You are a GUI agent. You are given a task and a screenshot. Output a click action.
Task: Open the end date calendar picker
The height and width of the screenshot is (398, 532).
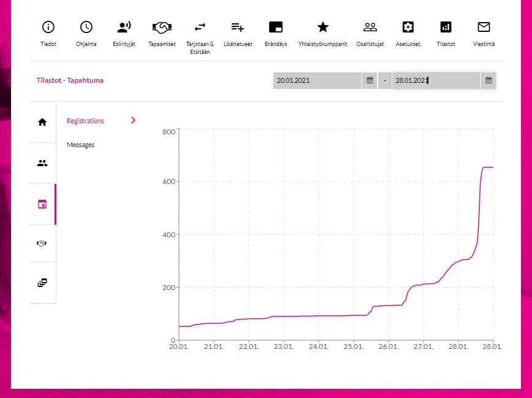[x=488, y=80]
